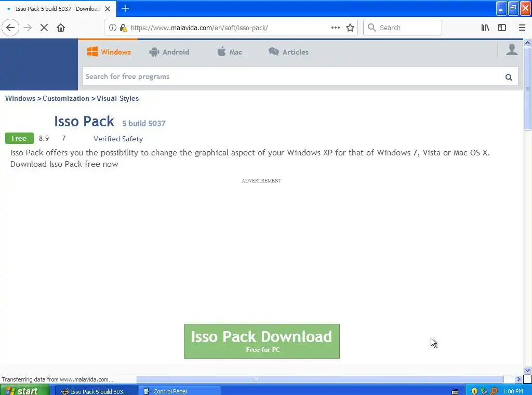Click the vote count 7

(64, 138)
